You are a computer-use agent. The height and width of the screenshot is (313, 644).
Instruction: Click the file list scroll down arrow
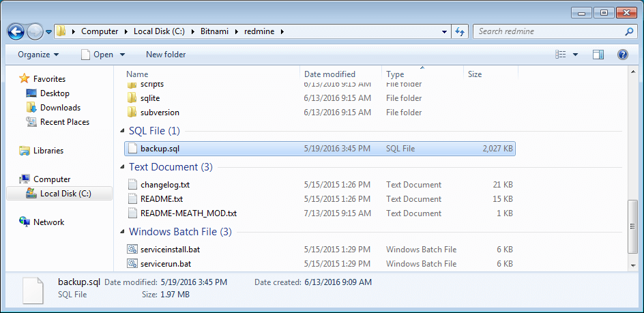click(x=633, y=266)
